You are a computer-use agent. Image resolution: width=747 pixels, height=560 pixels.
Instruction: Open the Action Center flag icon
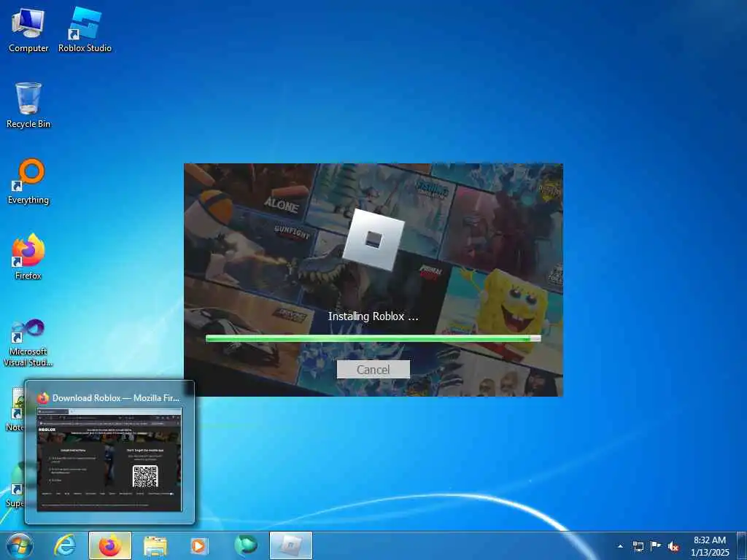click(x=656, y=545)
